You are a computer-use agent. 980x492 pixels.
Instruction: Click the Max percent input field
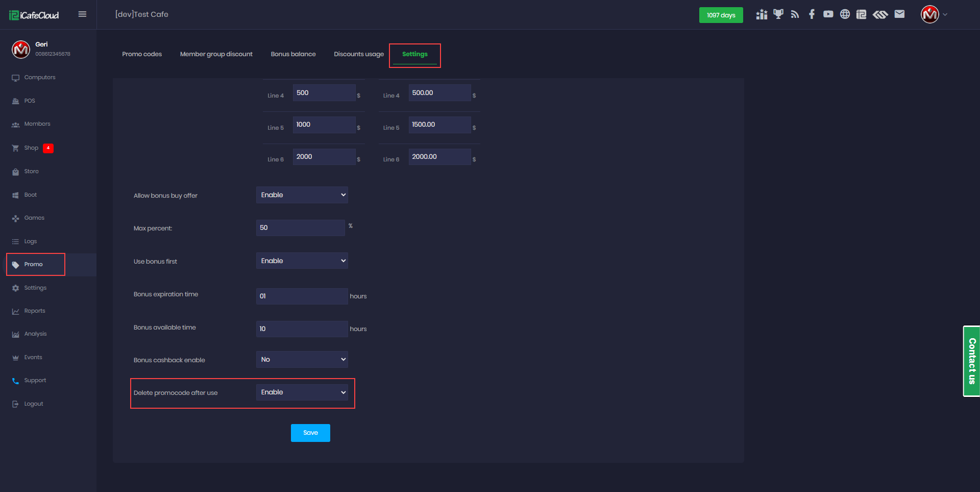coord(300,228)
